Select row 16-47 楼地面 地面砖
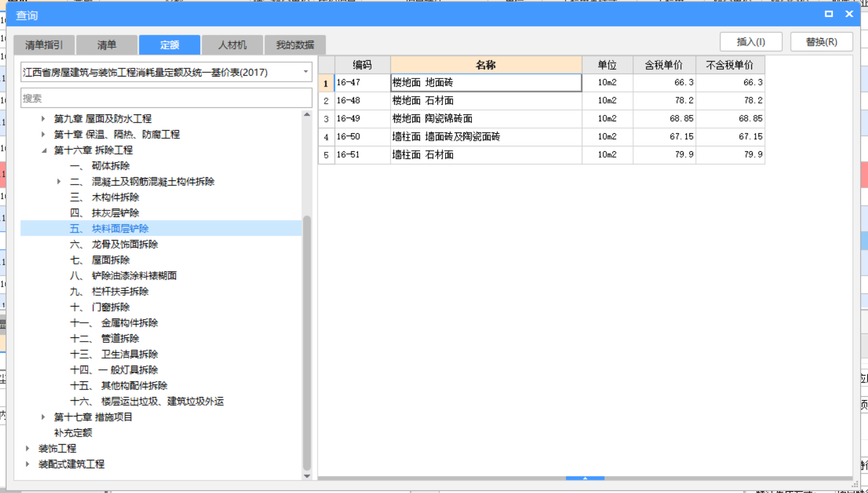 486,83
